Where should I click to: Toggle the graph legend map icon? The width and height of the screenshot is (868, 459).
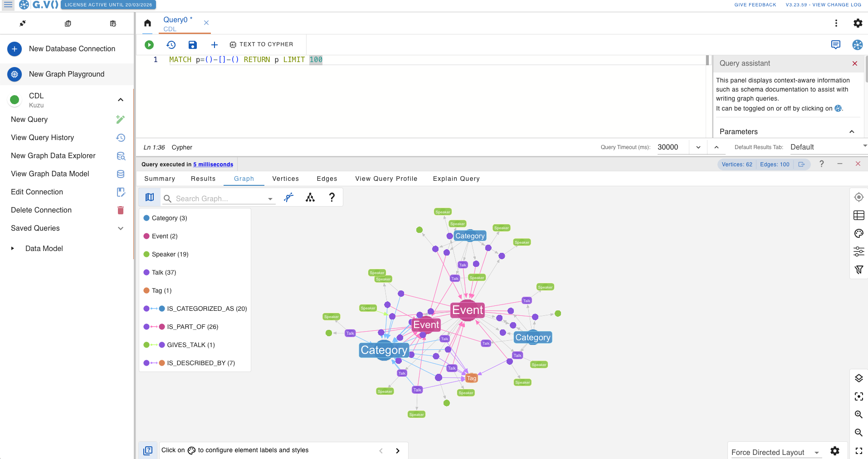click(150, 197)
